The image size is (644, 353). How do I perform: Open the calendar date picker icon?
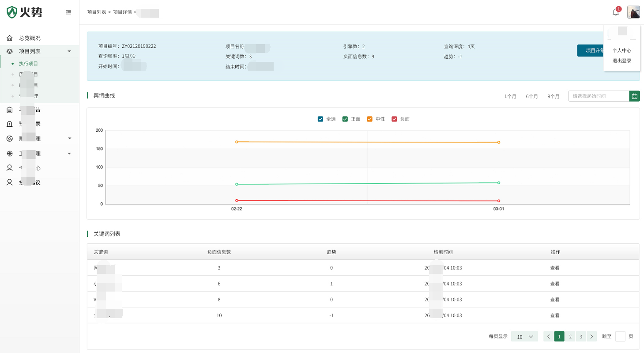[x=634, y=96]
